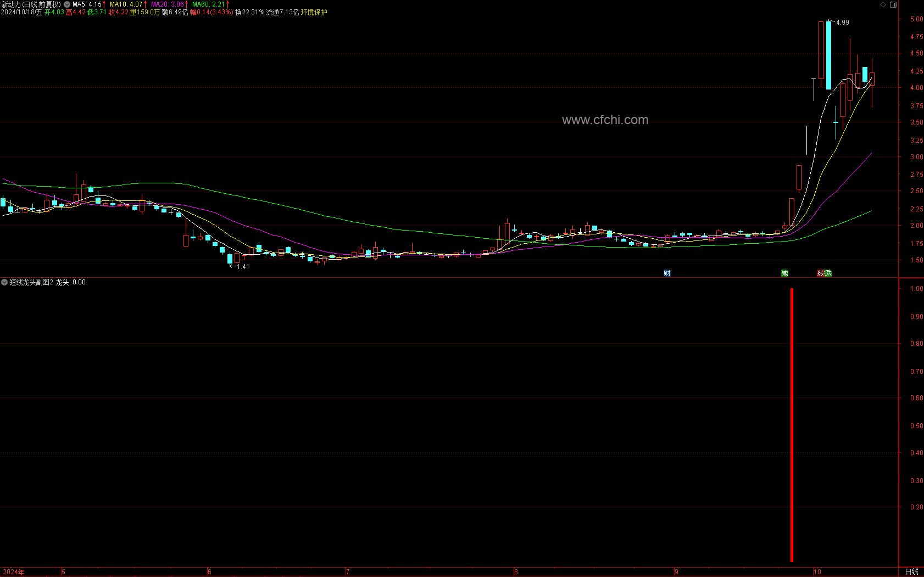Click the 额6.49亿 turnover amount value
Screen dimensions: 924x577
(x=175, y=12)
